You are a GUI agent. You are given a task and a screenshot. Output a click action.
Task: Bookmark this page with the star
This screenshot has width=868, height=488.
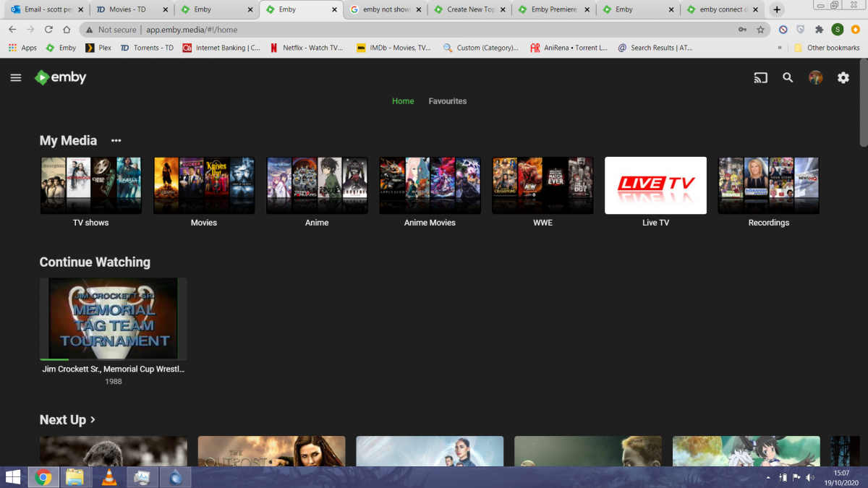coord(760,30)
